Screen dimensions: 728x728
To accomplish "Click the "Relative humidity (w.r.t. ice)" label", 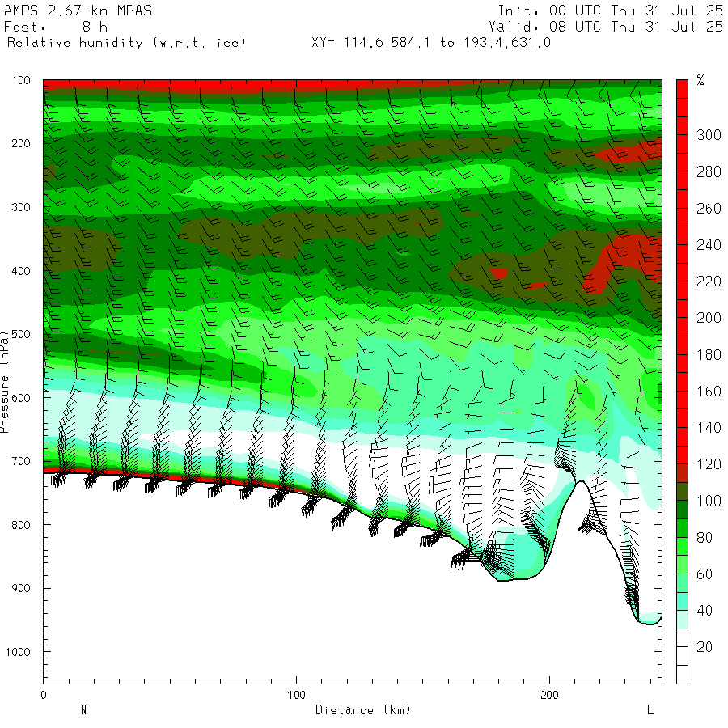I will (x=126, y=43).
